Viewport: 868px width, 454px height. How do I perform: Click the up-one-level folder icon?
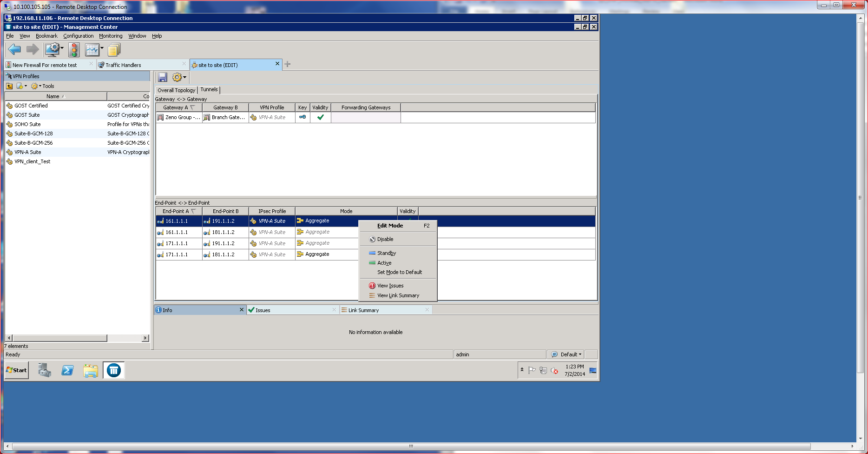click(x=9, y=86)
